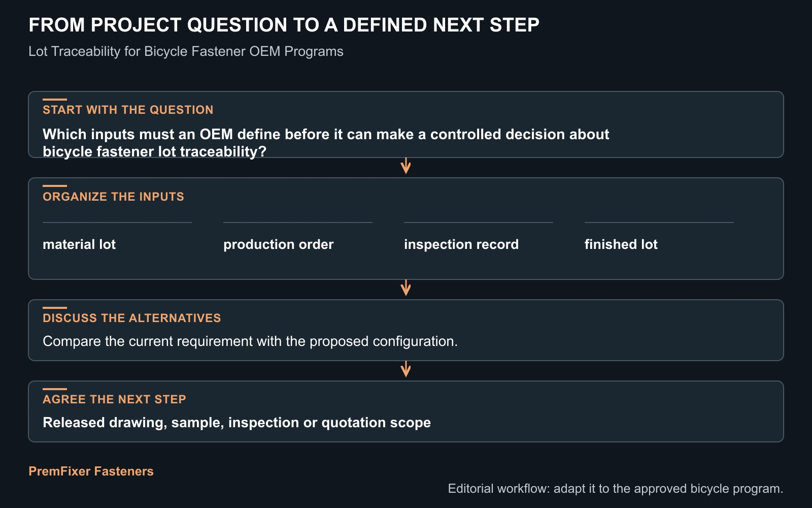812x508 pixels.
Task: Click the orange accent bar above Organize the Inputs
Action: (55, 186)
